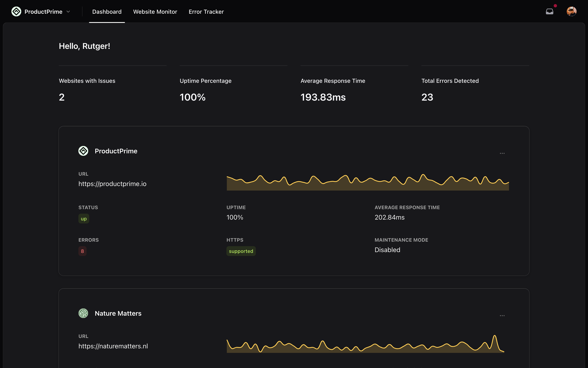Click the Nature Matters response time chart
This screenshot has height=368, width=588.
pyautogui.click(x=365, y=344)
